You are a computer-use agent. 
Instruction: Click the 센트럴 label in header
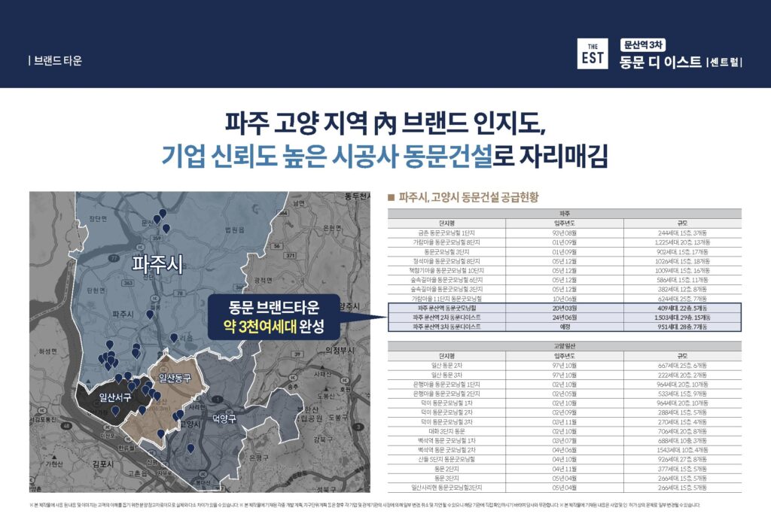724,63
